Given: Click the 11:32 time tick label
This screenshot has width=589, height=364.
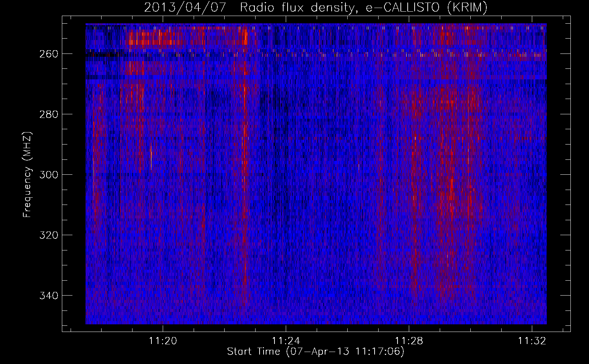Looking at the screenshot, I should click(x=532, y=341).
